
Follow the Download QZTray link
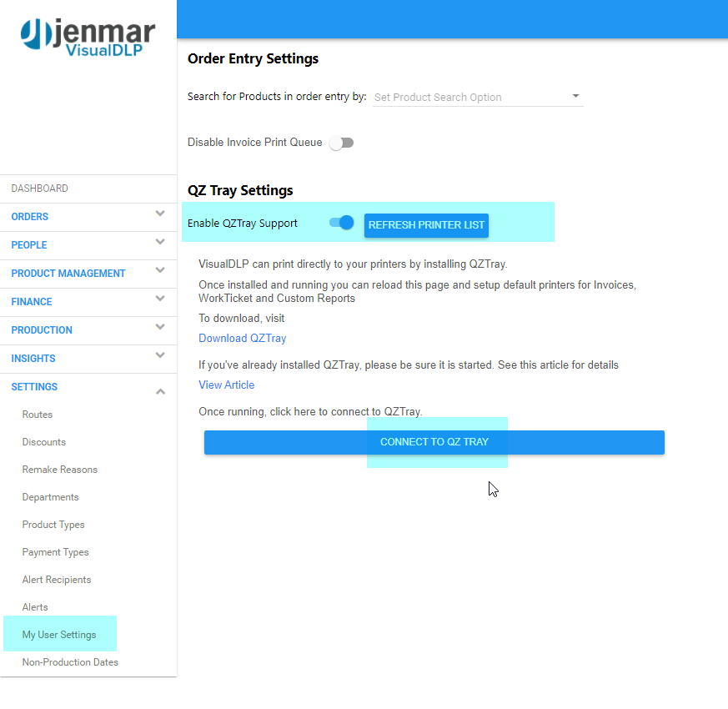[243, 339]
